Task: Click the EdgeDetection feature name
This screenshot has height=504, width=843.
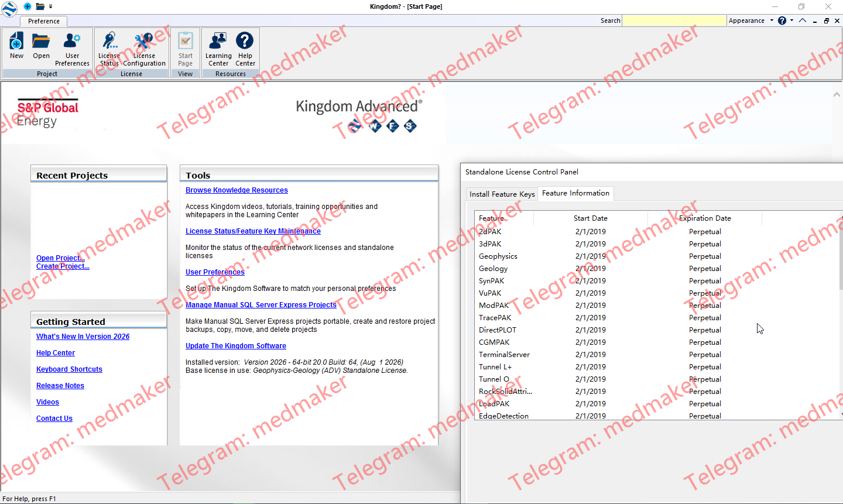Action: [x=504, y=416]
